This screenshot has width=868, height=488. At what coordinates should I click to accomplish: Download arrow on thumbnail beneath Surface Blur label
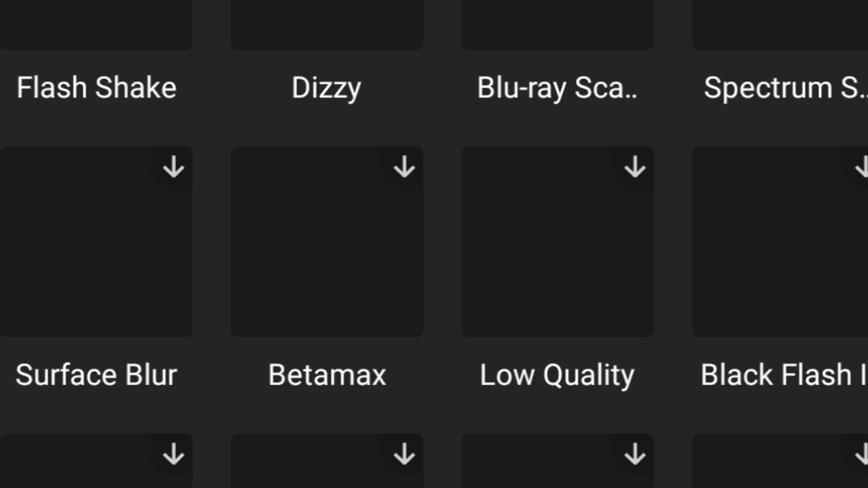click(174, 454)
